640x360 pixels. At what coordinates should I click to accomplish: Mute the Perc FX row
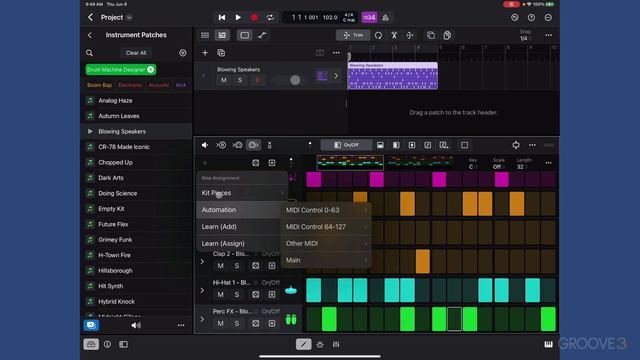pyautogui.click(x=220, y=323)
